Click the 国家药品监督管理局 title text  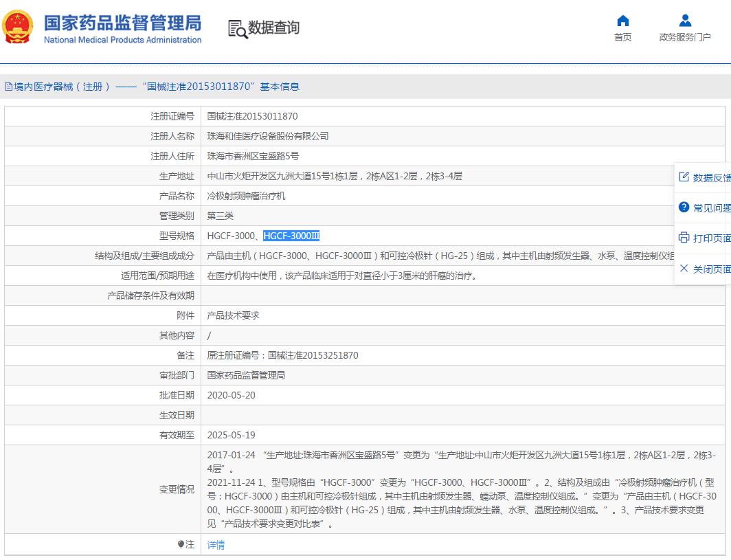[122, 23]
